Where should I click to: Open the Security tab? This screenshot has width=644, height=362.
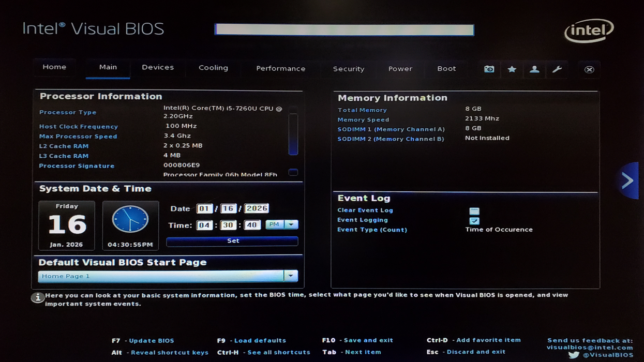[x=349, y=69]
